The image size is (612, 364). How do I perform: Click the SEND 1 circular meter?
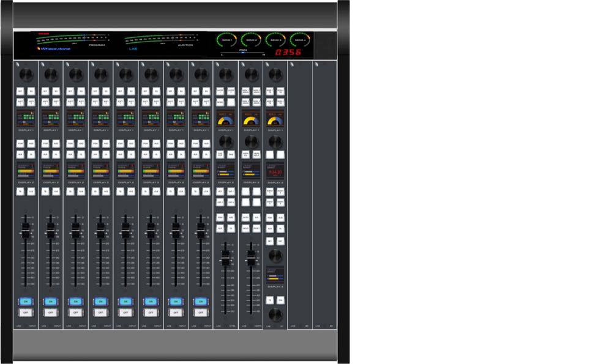[x=226, y=40]
